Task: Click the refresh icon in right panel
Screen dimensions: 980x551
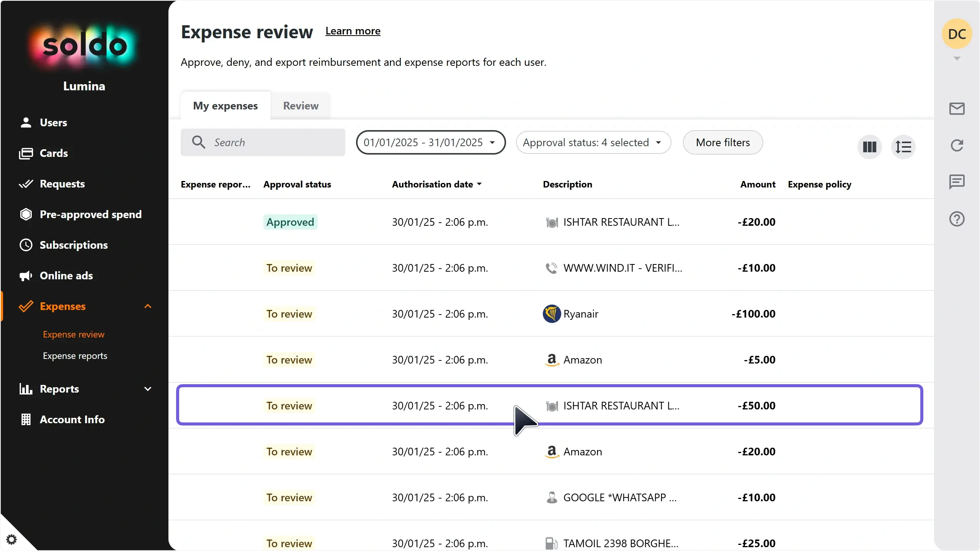Action: coord(957,145)
